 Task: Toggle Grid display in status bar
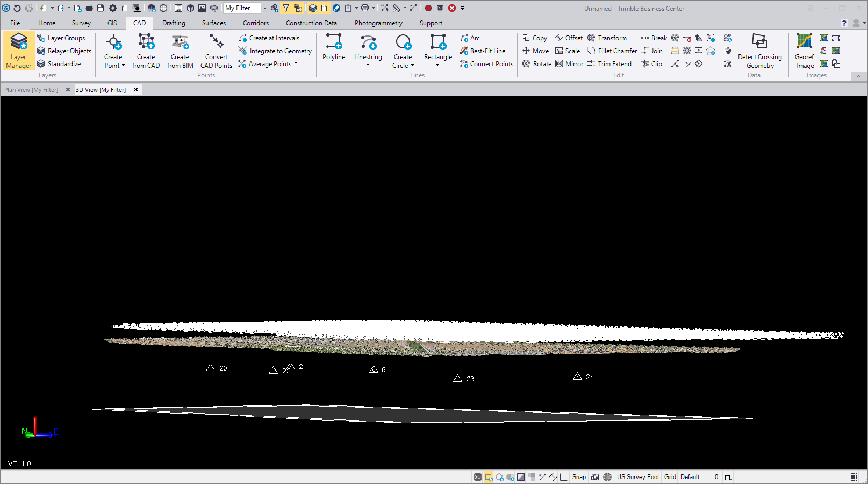[670, 477]
